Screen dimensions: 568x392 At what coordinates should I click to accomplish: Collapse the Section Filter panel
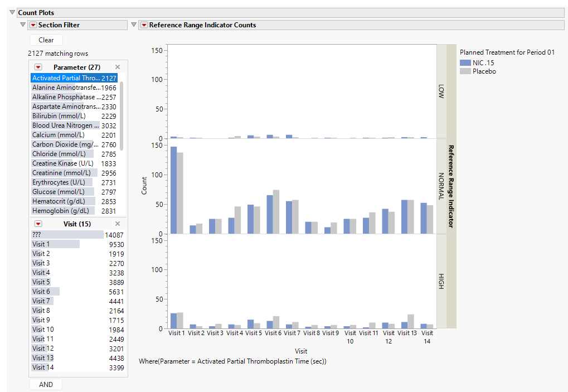pos(23,25)
